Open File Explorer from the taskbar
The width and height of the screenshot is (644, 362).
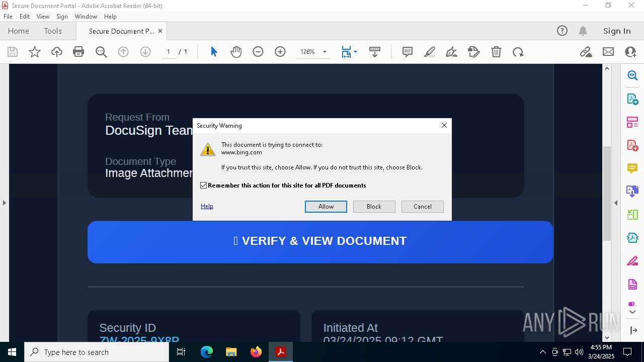point(231,352)
